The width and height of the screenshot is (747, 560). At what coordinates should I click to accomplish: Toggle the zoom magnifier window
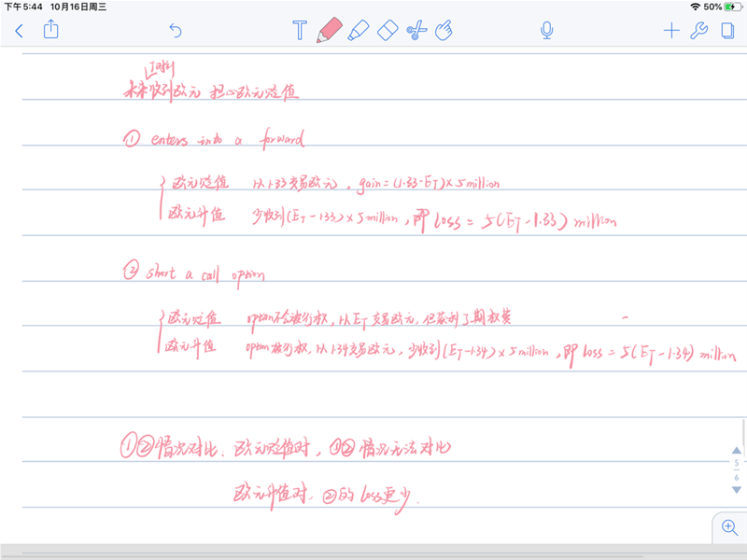pos(729,527)
